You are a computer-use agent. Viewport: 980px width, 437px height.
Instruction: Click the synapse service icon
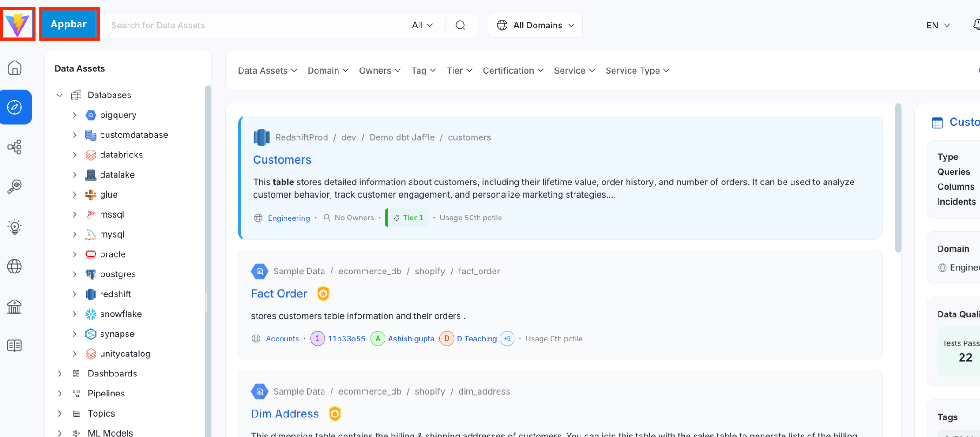tap(91, 334)
